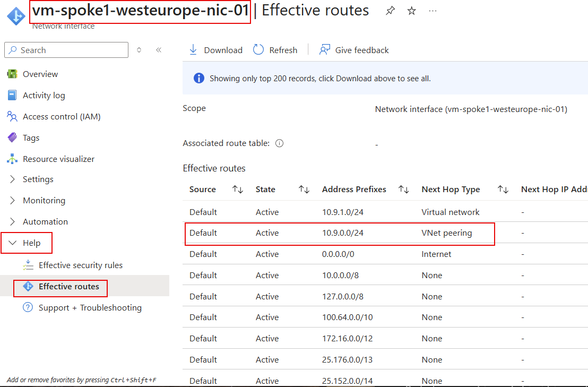588x387 pixels.
Task: Open Support + Troubleshooting
Action: 89,307
